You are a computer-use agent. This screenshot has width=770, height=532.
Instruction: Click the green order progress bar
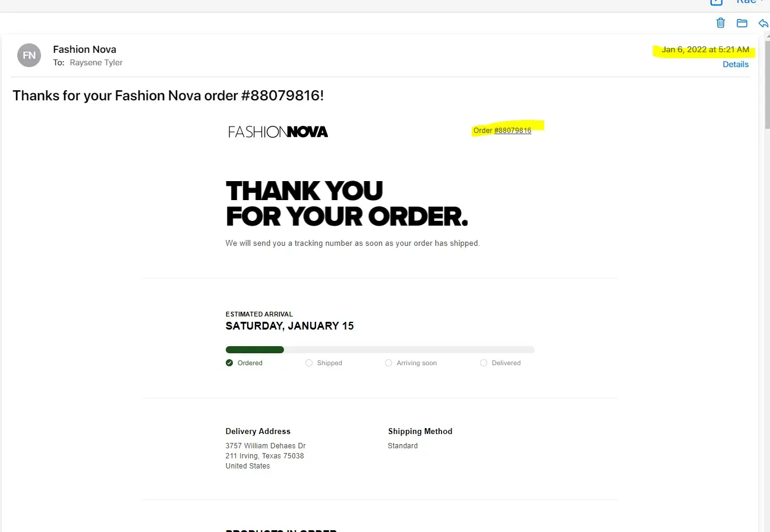point(255,350)
